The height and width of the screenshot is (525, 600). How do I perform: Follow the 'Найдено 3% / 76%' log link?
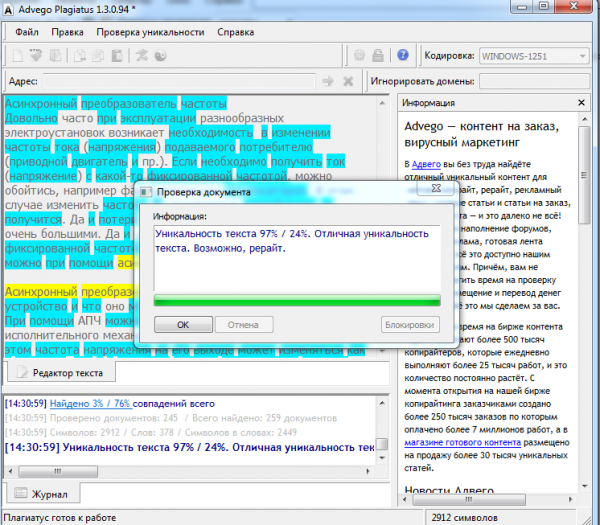click(x=91, y=404)
